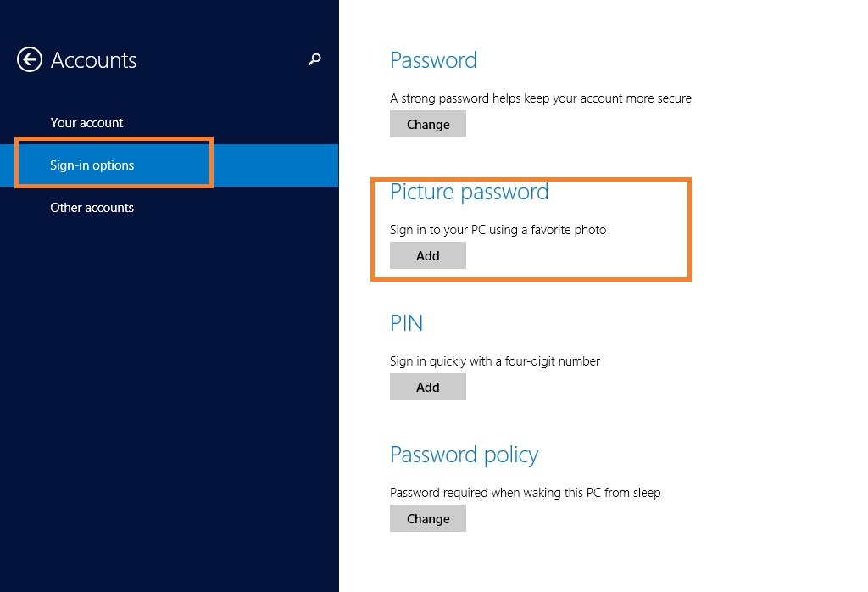Click the four-digit number description text
Screen dimensions: 868x592
[494, 361]
